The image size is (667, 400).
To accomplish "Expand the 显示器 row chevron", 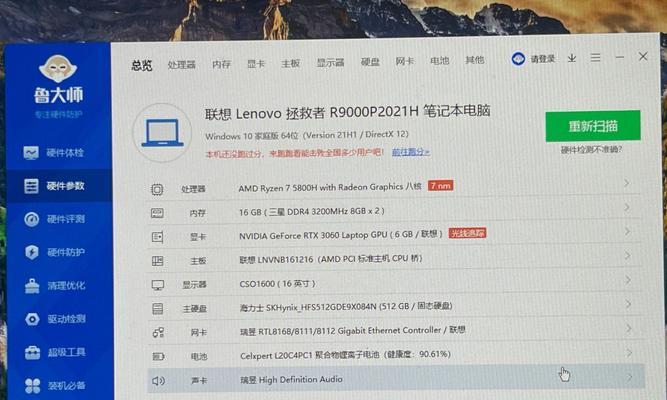I will point(628,280).
